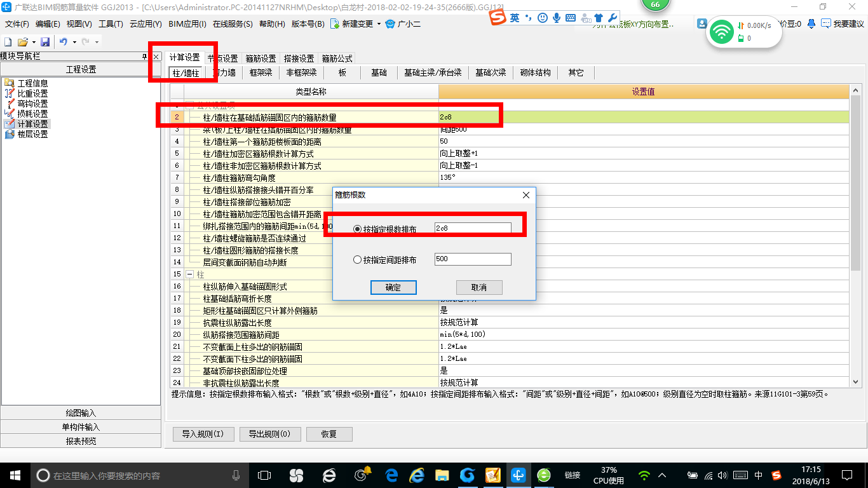Close the 模块导航栏 panel

pyautogui.click(x=156, y=57)
